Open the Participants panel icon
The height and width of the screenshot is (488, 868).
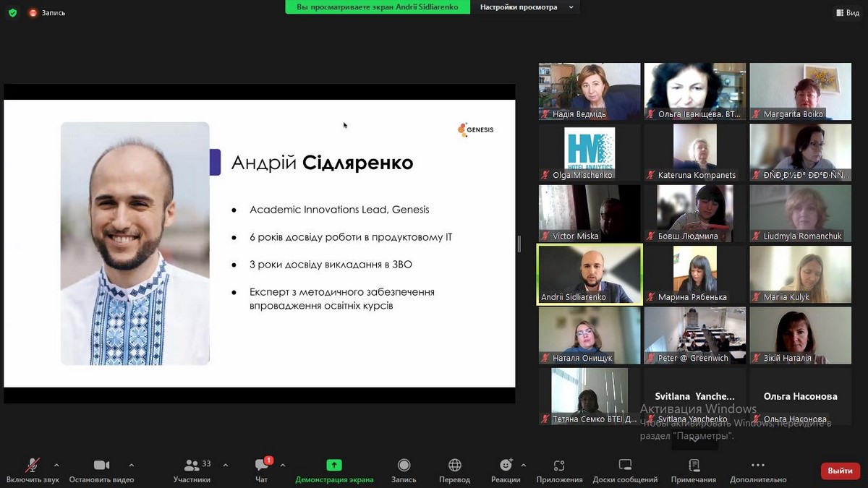tap(192, 466)
